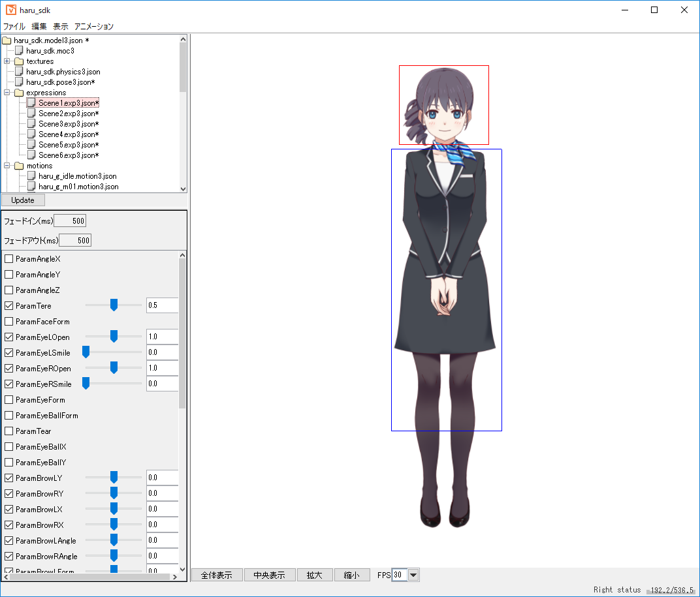Disable the ParamEyeLOpen parameter checkbox

coord(8,337)
